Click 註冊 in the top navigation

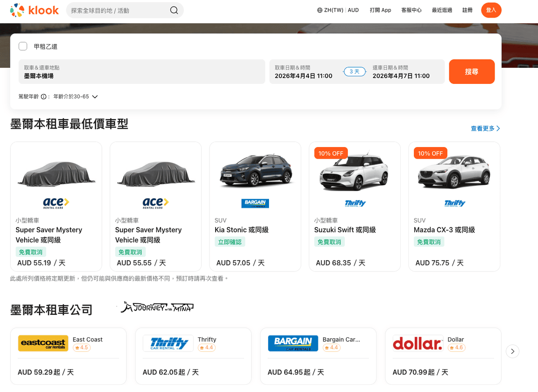[x=468, y=10]
